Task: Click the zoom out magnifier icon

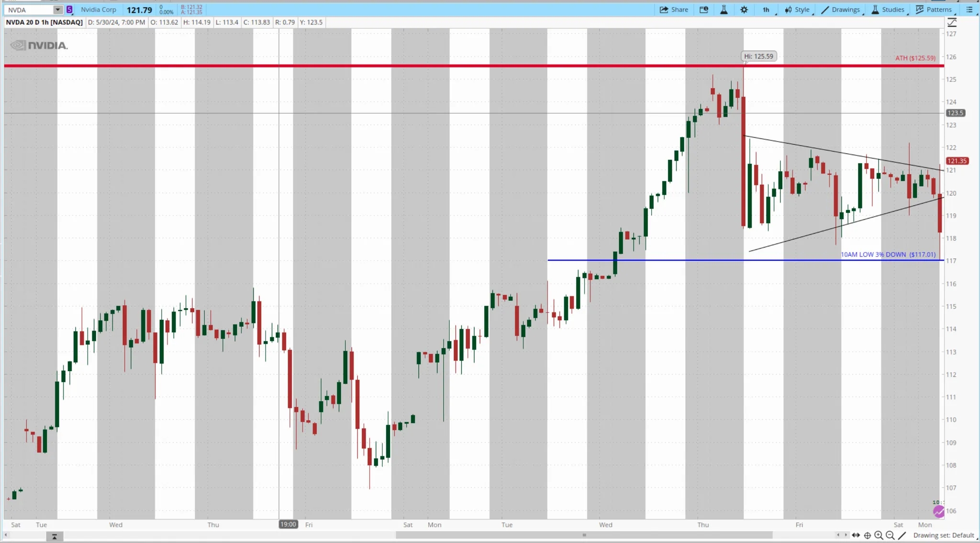Action: (x=890, y=535)
